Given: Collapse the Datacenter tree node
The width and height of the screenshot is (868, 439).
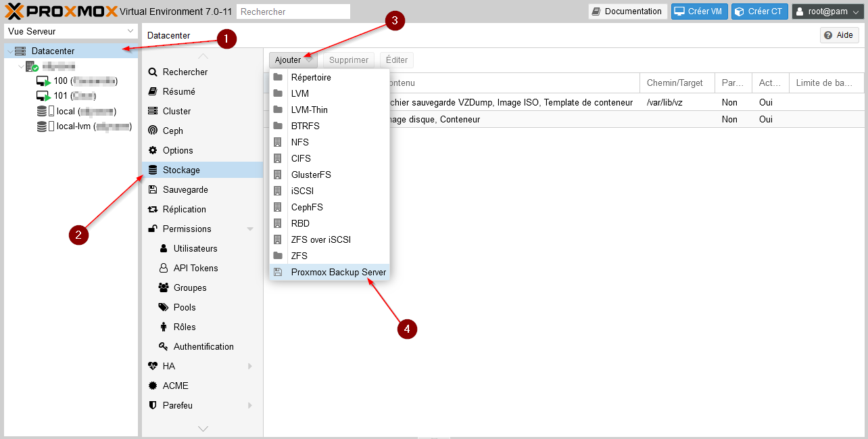Looking at the screenshot, I should coord(9,51).
